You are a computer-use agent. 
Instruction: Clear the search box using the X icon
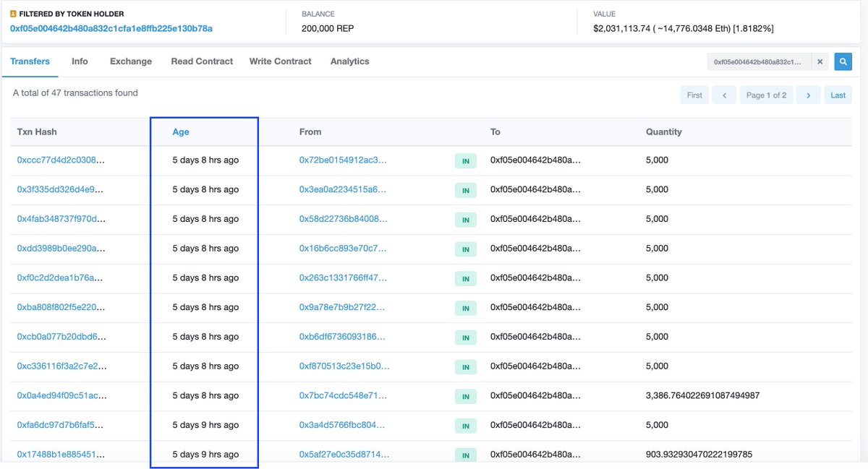pos(820,61)
